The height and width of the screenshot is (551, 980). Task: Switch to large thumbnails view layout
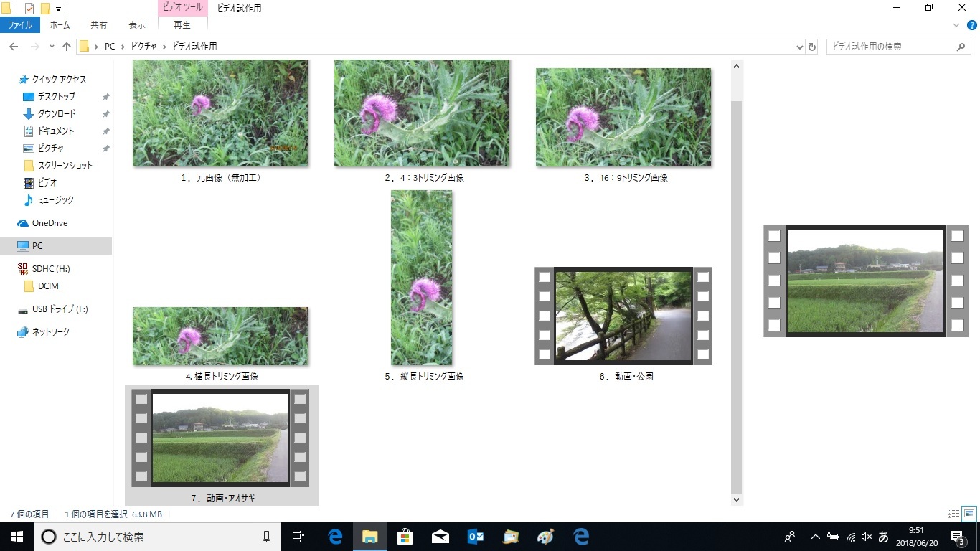(x=969, y=514)
